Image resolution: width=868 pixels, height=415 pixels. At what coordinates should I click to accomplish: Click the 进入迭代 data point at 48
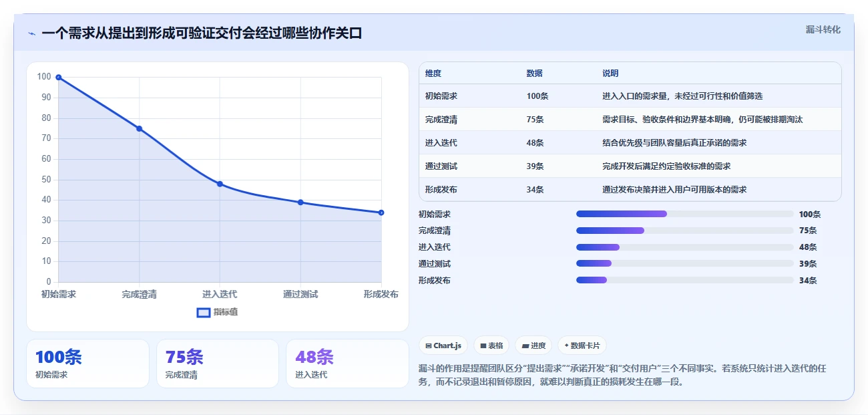(220, 184)
